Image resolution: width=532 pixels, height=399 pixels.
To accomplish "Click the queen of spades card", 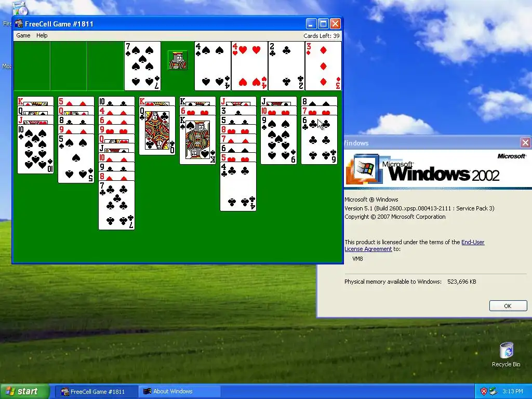I will pyautogui.click(x=35, y=111).
